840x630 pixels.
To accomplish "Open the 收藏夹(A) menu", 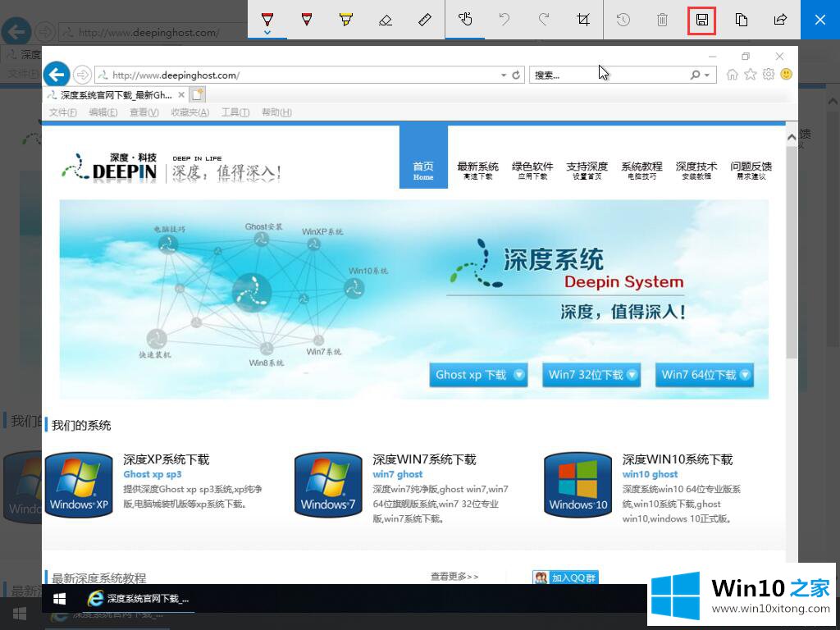I will (x=189, y=112).
